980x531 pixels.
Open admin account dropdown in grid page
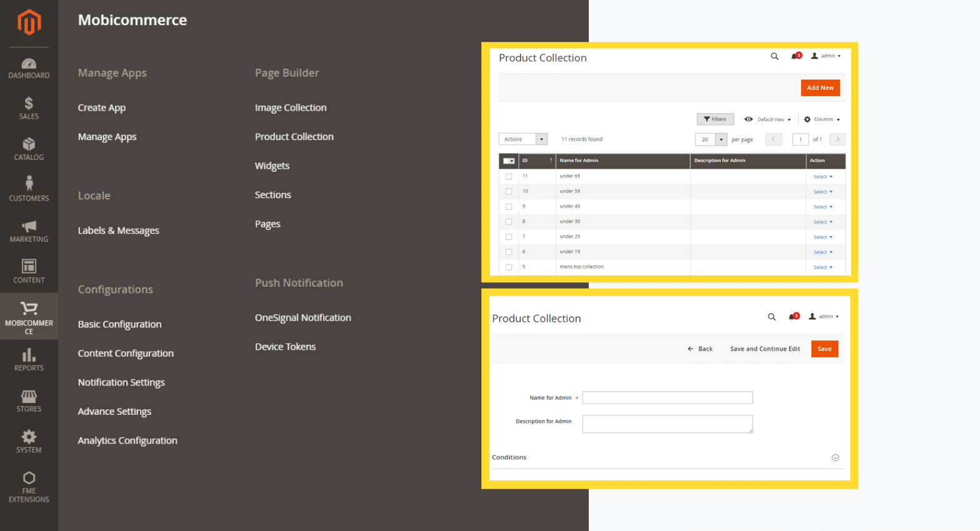click(x=826, y=56)
